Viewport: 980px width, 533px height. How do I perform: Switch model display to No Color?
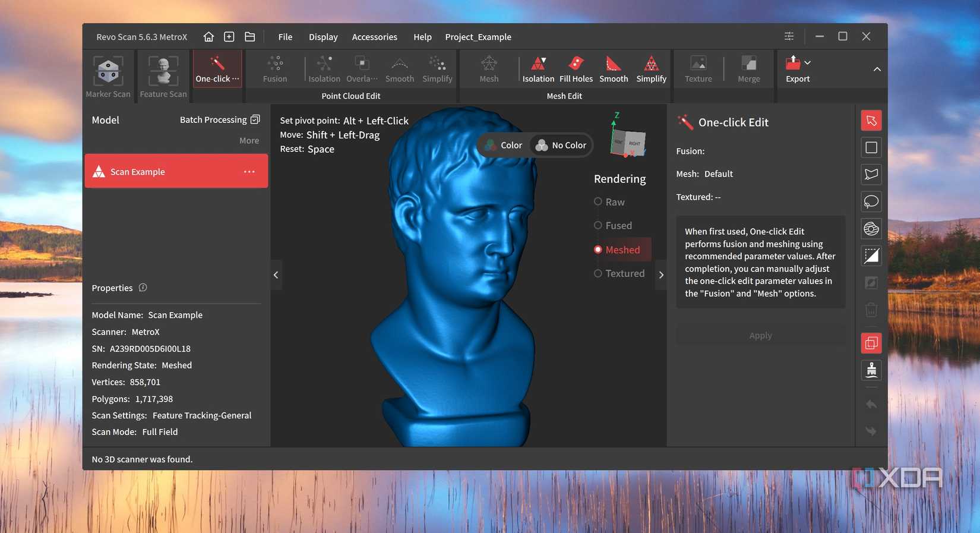tap(561, 146)
